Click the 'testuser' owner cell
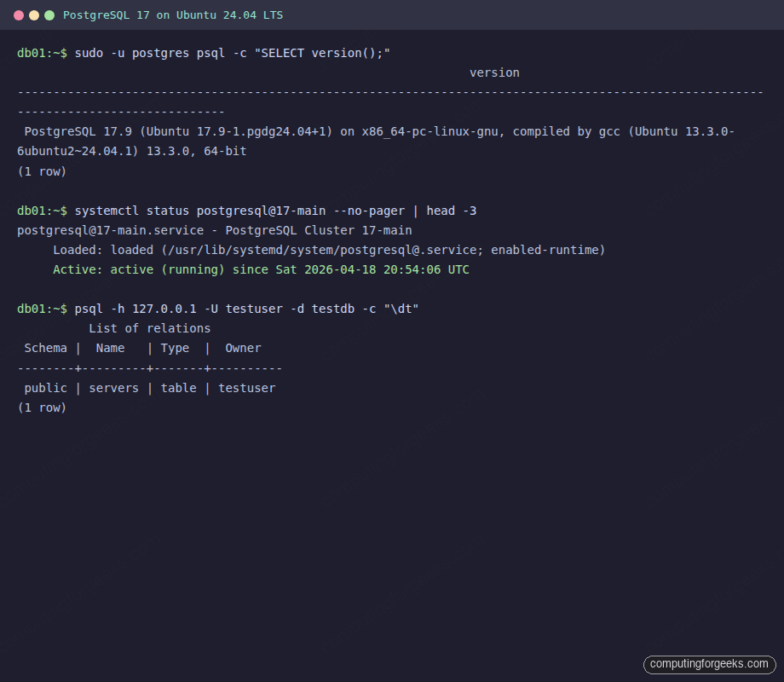The image size is (784, 682). click(246, 388)
